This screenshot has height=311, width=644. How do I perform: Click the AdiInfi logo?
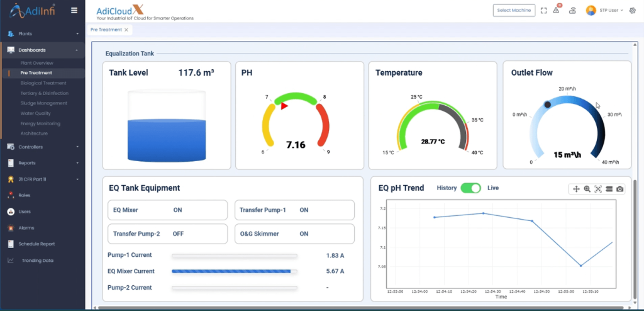32,10
